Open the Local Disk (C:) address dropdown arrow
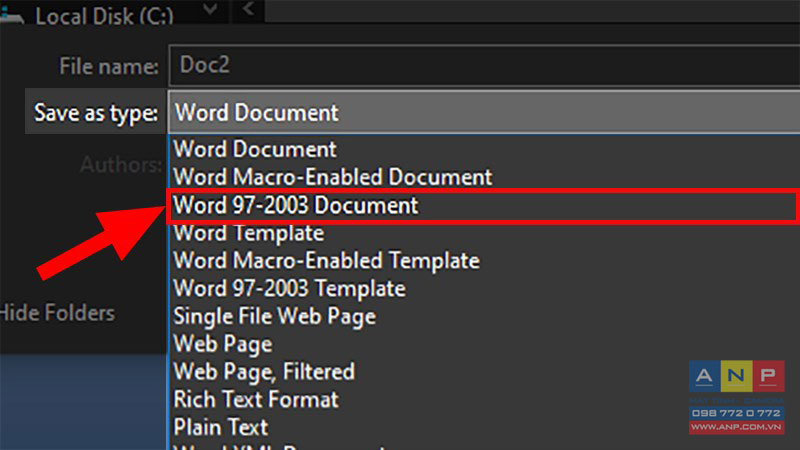The image size is (800, 450). tap(210, 9)
